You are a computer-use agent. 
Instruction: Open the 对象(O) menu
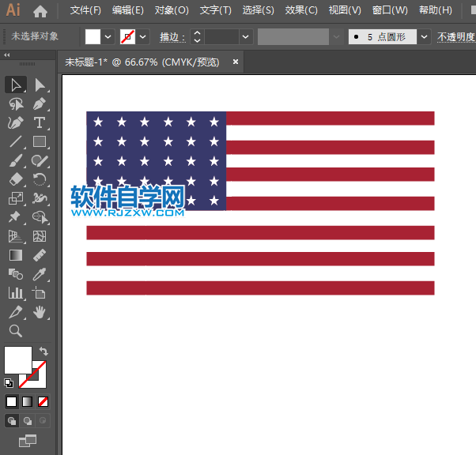click(x=172, y=10)
